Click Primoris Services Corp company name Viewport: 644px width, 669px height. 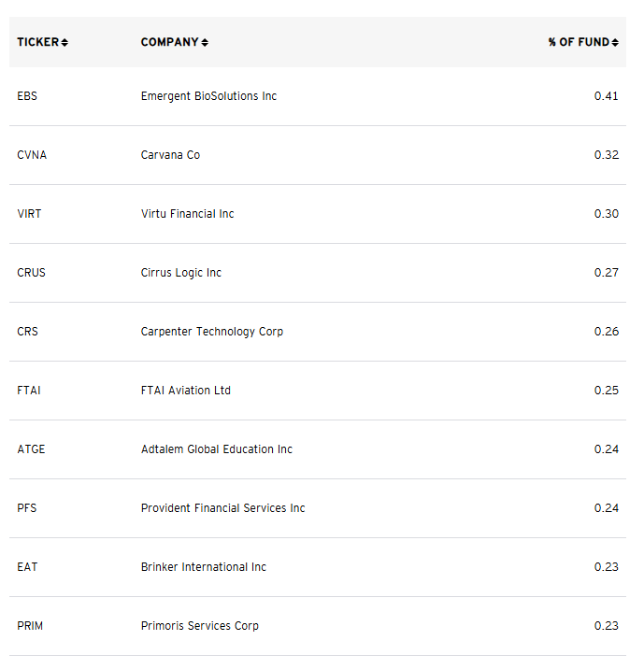[200, 626]
